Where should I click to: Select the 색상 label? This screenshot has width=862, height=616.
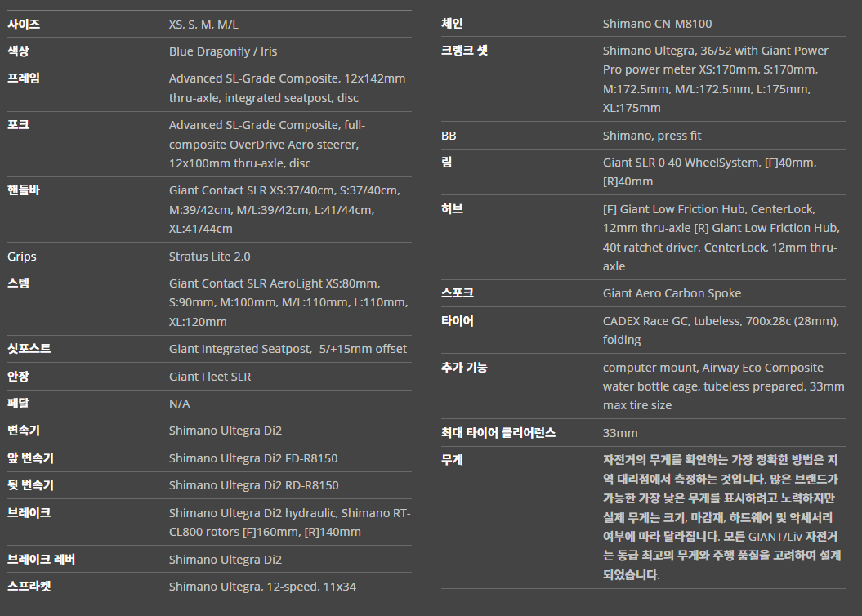[x=18, y=51]
